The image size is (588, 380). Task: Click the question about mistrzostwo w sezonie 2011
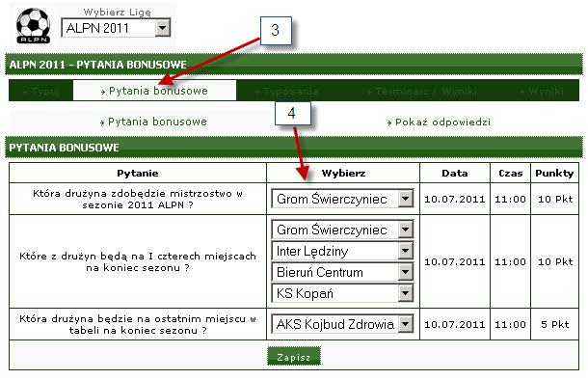[138, 199]
